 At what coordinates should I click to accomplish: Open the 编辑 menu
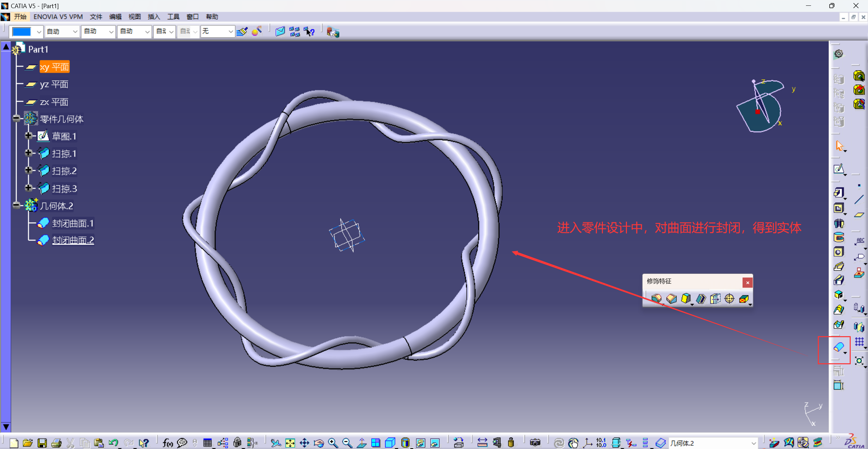tap(115, 17)
